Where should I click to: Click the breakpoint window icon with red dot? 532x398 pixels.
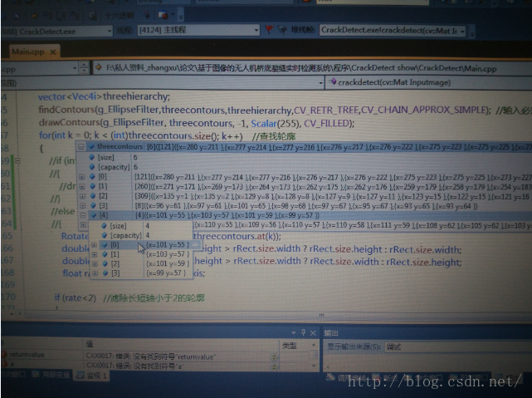point(164,15)
